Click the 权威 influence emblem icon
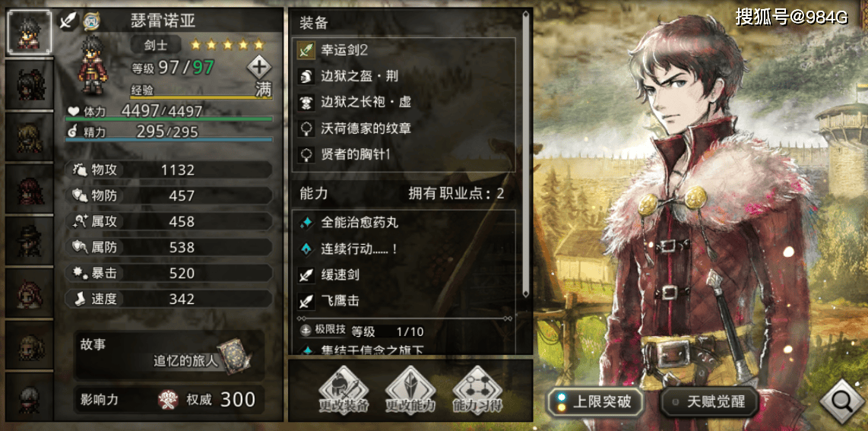This screenshot has height=431, width=868. tap(168, 399)
